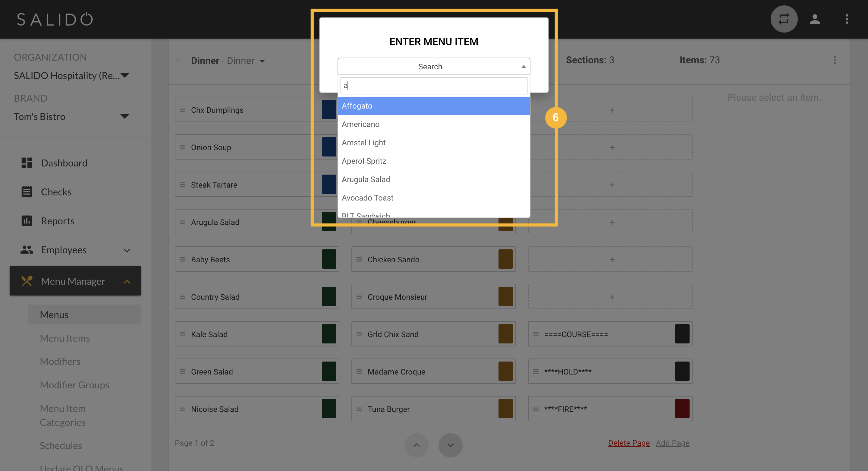Screen dimensions: 868x471
Task: Add item in empty slot beside Croque Monsieur
Action: [610, 297]
